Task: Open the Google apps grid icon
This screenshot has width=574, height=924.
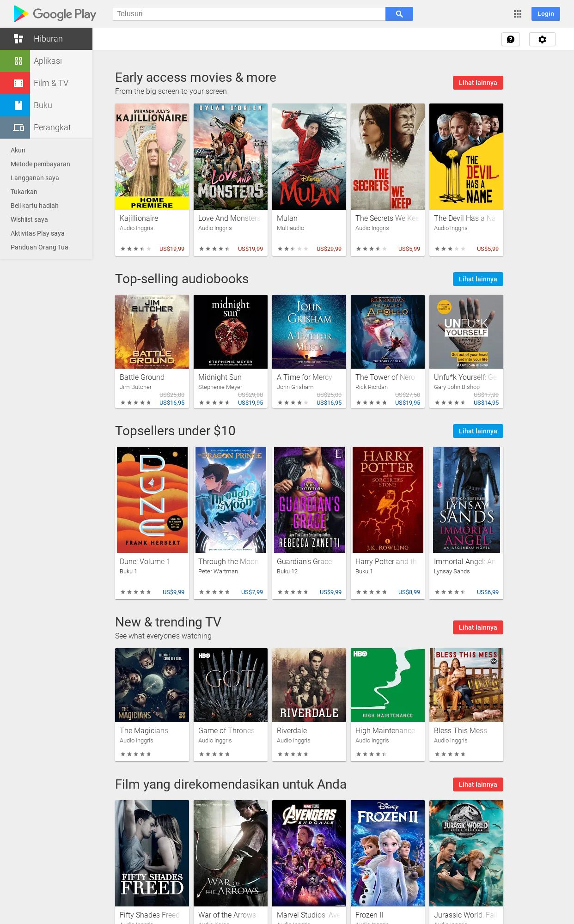Action: [x=518, y=14]
